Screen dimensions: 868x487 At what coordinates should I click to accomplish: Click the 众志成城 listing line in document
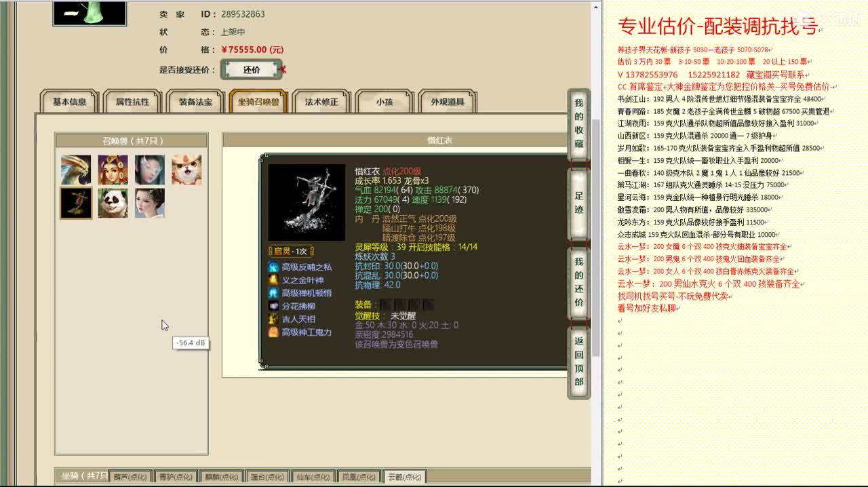(x=697, y=234)
